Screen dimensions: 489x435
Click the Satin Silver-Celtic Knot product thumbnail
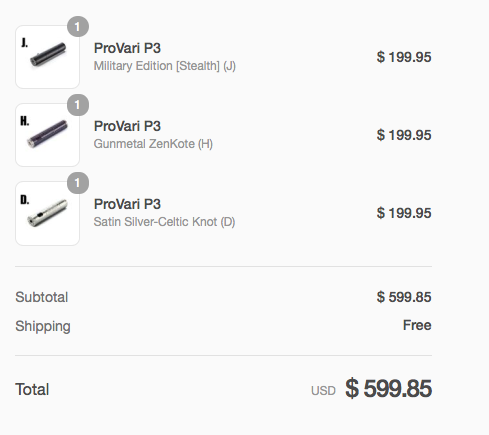[47, 213]
